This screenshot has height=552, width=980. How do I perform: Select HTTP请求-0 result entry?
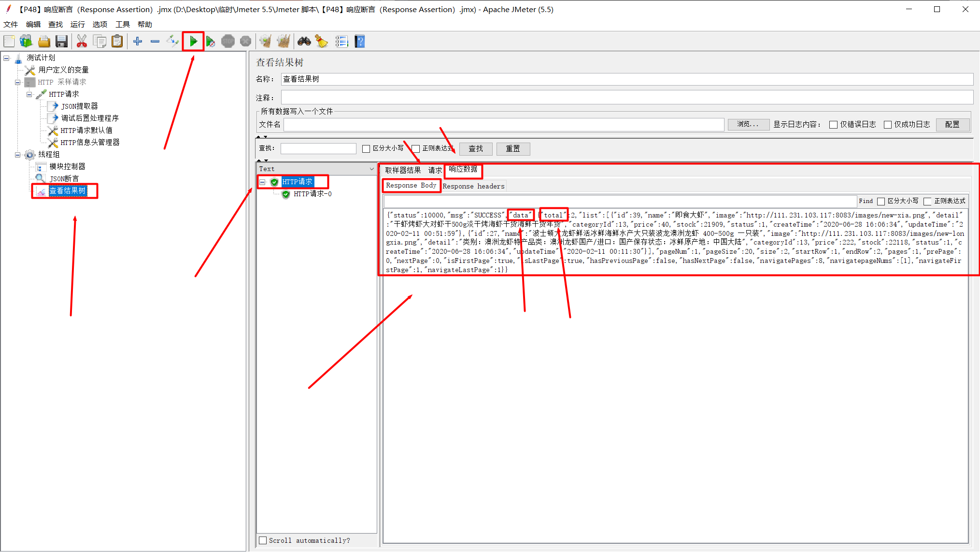pyautogui.click(x=312, y=194)
